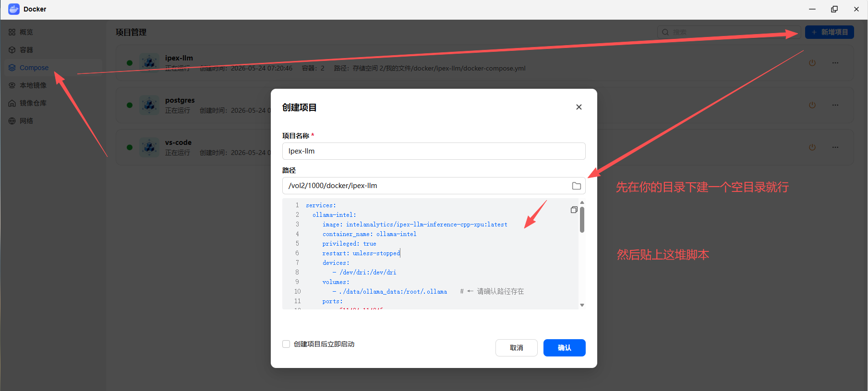The height and width of the screenshot is (391, 868).
Task: Maximize or restore the Docker window
Action: 834,9
